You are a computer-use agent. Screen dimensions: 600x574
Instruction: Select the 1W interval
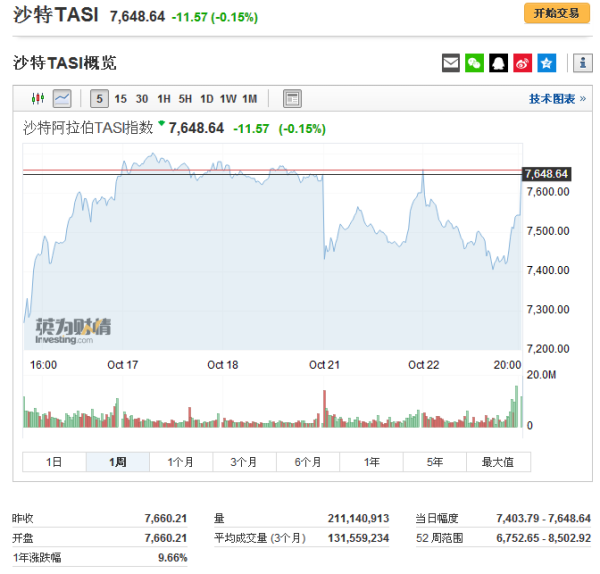[x=228, y=99]
